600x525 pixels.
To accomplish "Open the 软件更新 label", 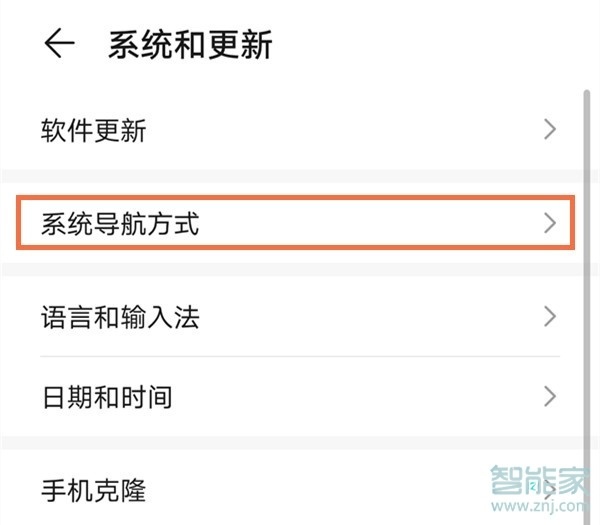I will pyautogui.click(x=94, y=130).
